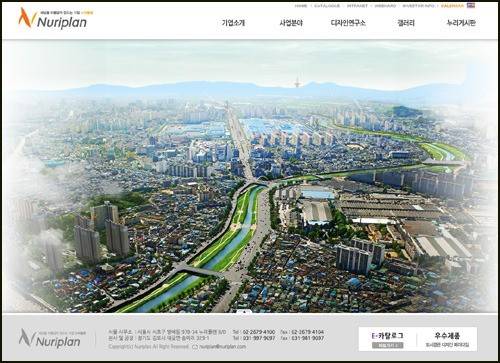Open the 누리게시판 menu
Viewport: 500px width, 363px height.
click(x=461, y=23)
